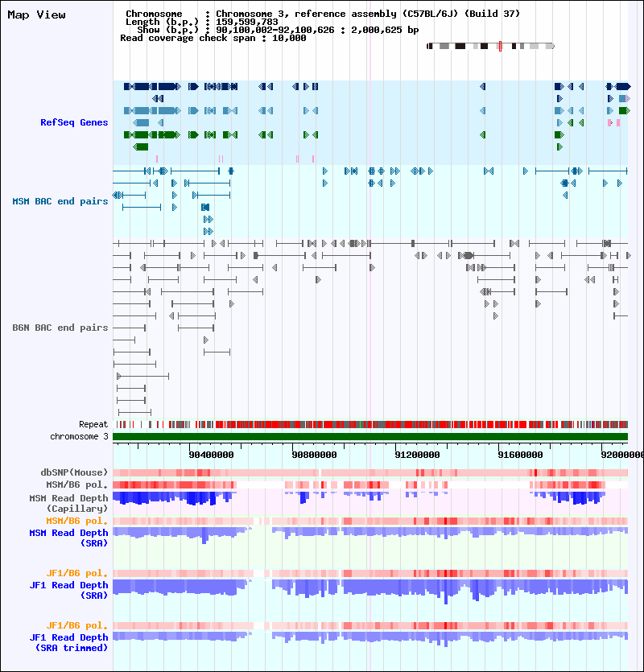Viewport: 644px width, 672px height.
Task: Open the MSM Read Depth (SRA) track
Action: click(x=68, y=538)
